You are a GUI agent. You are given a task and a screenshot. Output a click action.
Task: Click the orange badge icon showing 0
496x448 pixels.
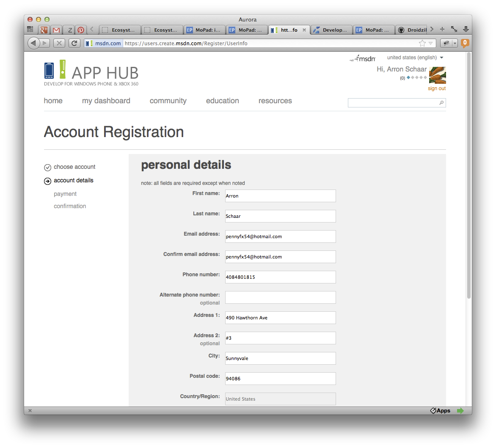point(465,43)
